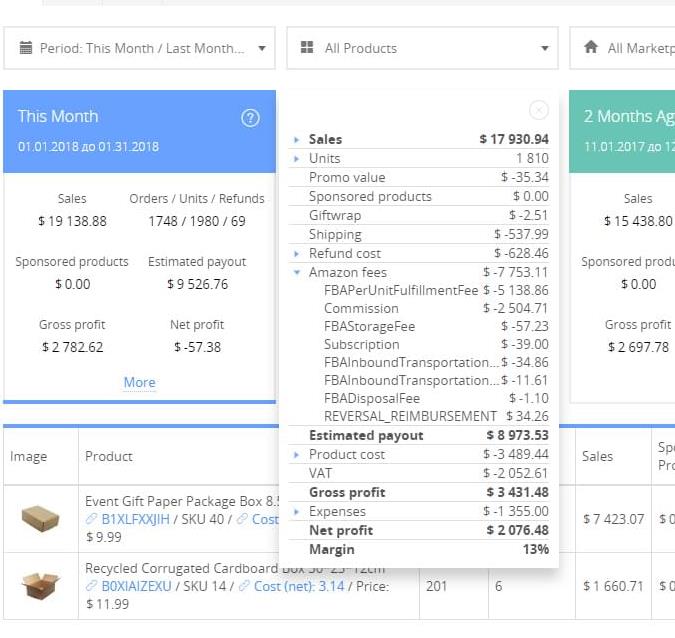675x638 pixels.
Task: Click the Recycled Corrugated Cardboard Box thumbnail
Action: click(40, 585)
